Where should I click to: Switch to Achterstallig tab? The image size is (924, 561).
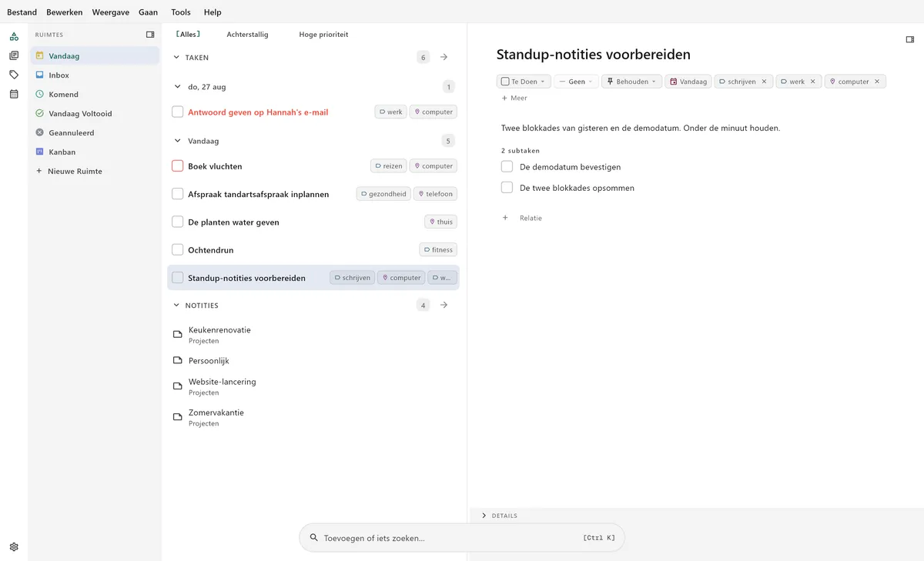pyautogui.click(x=248, y=35)
